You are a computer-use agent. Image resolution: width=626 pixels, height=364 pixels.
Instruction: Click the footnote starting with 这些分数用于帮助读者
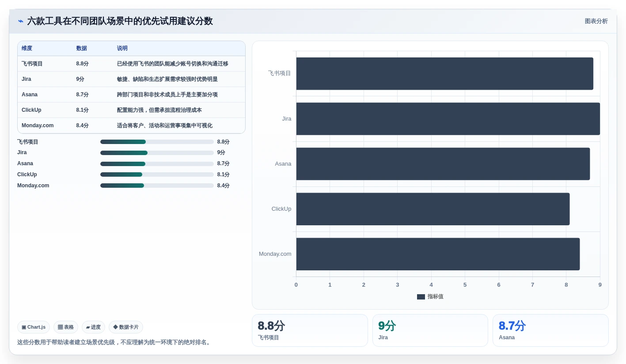coord(115,342)
